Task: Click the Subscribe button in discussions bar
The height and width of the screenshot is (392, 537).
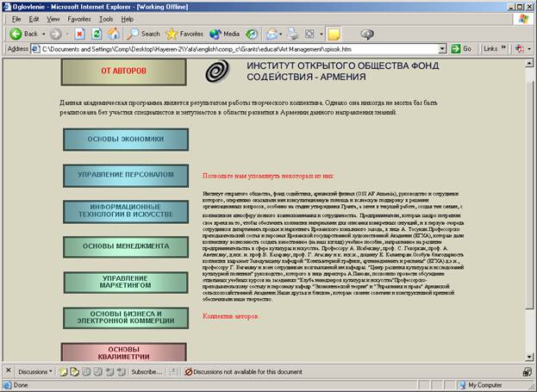Action: [x=147, y=371]
